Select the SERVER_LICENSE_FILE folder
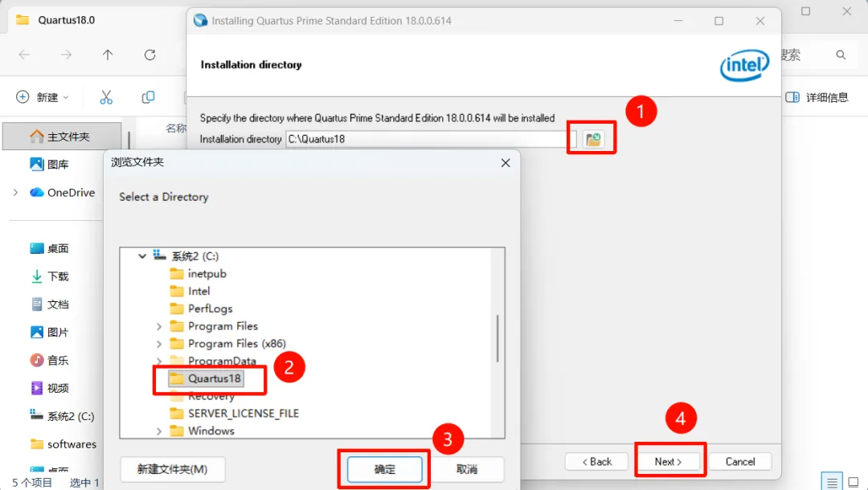Screen dimensions: 868x490 234,414
